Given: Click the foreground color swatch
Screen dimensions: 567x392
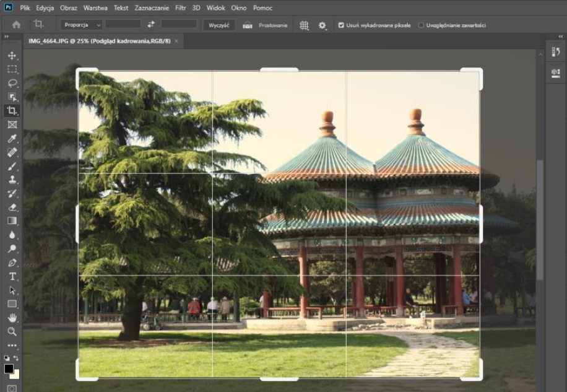Looking at the screenshot, I should [9, 368].
